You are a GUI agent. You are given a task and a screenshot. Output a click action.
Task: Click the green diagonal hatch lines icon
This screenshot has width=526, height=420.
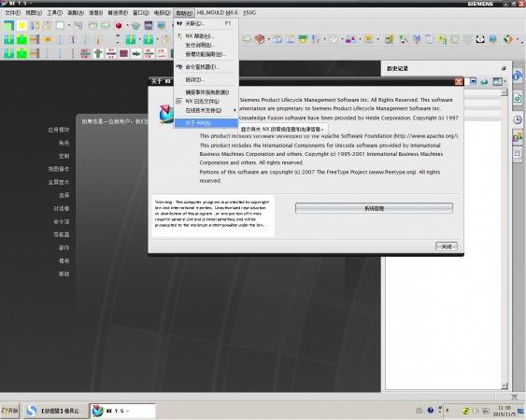click(468, 39)
